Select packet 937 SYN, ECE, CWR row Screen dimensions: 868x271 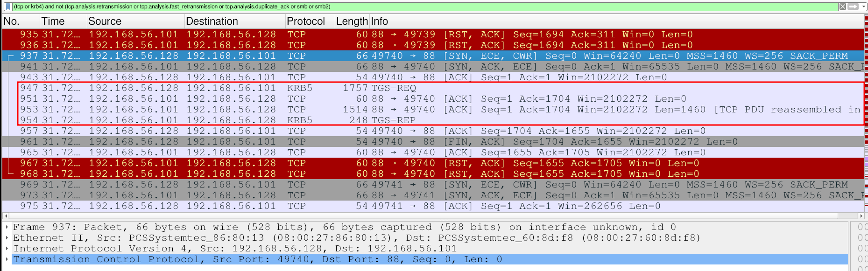pyautogui.click(x=433, y=56)
